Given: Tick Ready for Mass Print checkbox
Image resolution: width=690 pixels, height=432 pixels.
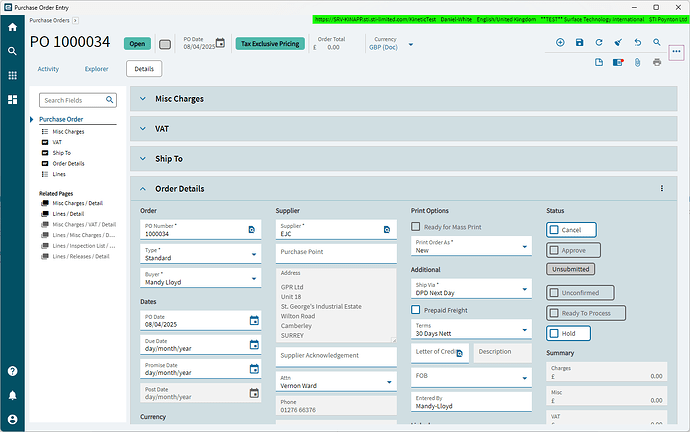Looking at the screenshot, I should pyautogui.click(x=415, y=227).
